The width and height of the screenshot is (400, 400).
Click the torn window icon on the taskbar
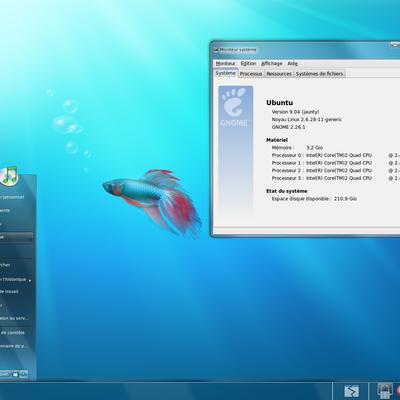pos(351,391)
